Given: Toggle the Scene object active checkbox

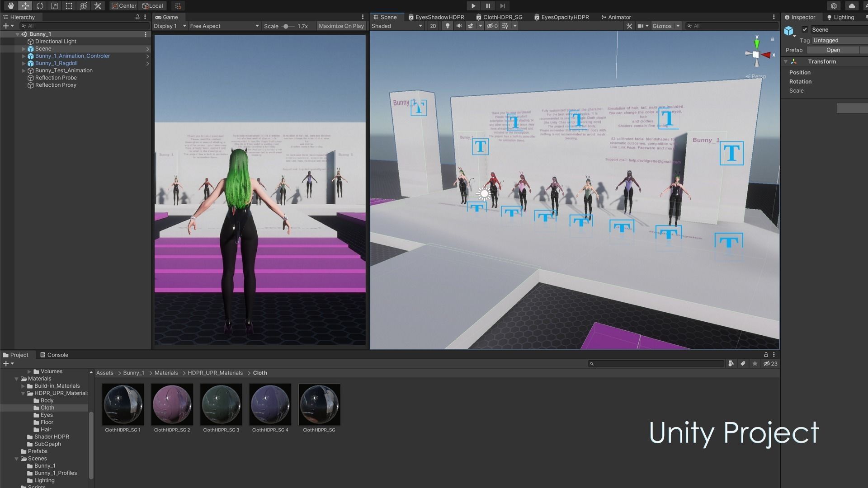Looking at the screenshot, I should pyautogui.click(x=805, y=29).
